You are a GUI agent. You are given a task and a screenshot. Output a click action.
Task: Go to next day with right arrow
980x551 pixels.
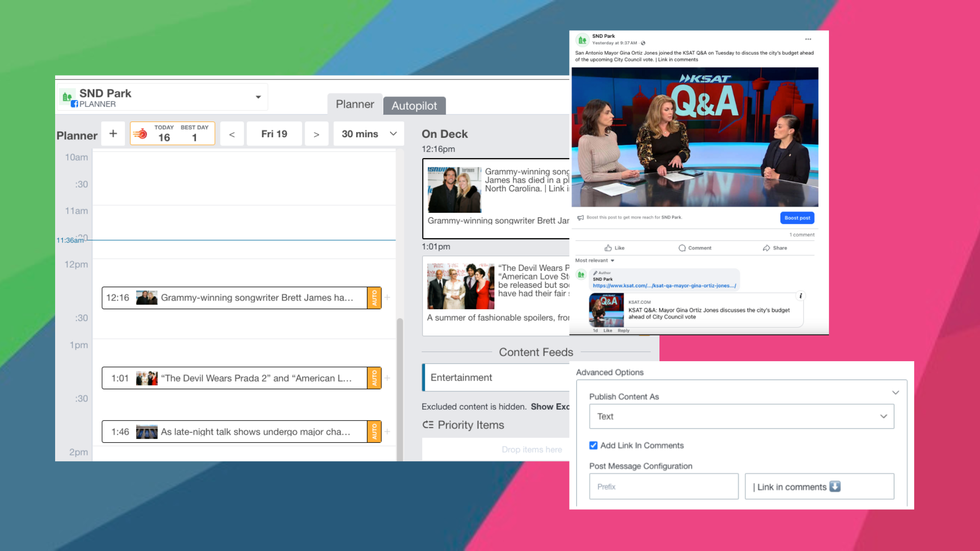tap(316, 134)
